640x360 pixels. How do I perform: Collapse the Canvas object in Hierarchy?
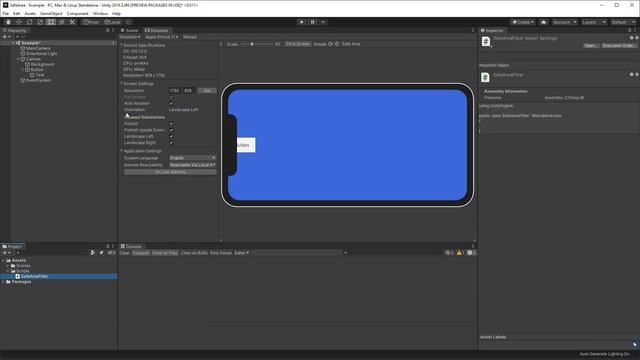(18, 59)
